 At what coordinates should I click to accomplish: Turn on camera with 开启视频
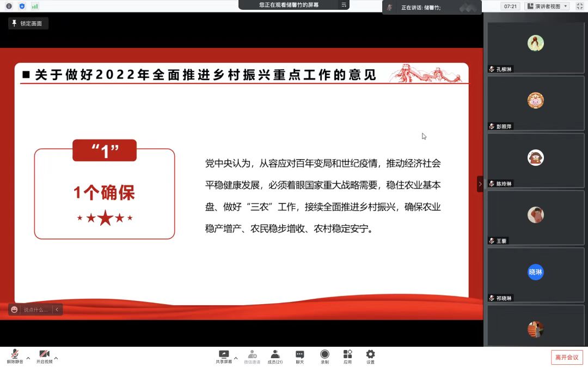tap(44, 355)
